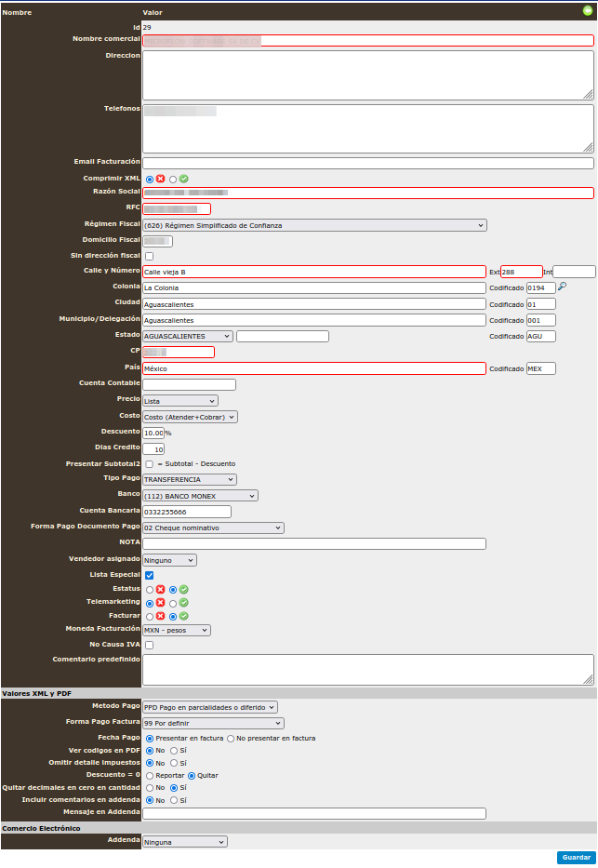The width and height of the screenshot is (598, 868).
Task: Select red X radio for Telemarketing
Action: pyautogui.click(x=150, y=604)
